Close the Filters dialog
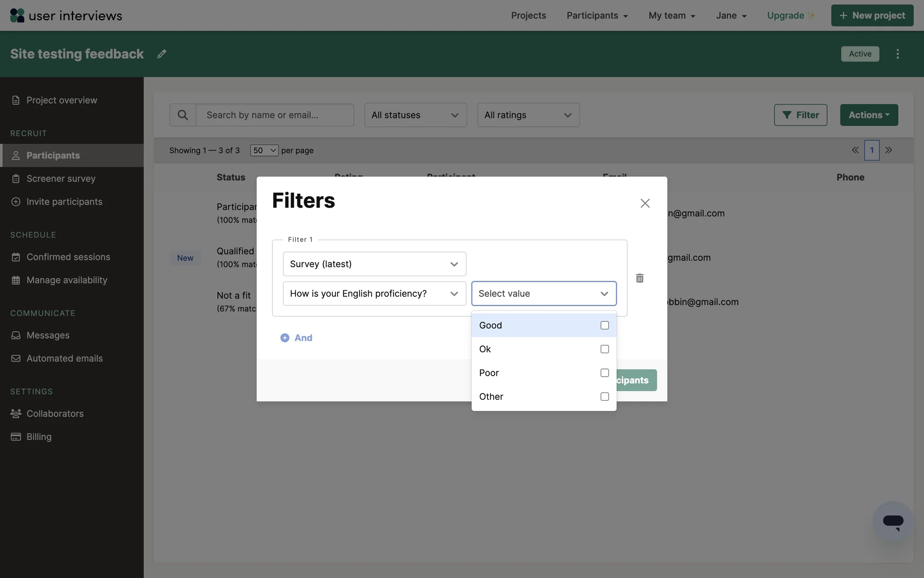The height and width of the screenshot is (578, 924). coord(645,203)
